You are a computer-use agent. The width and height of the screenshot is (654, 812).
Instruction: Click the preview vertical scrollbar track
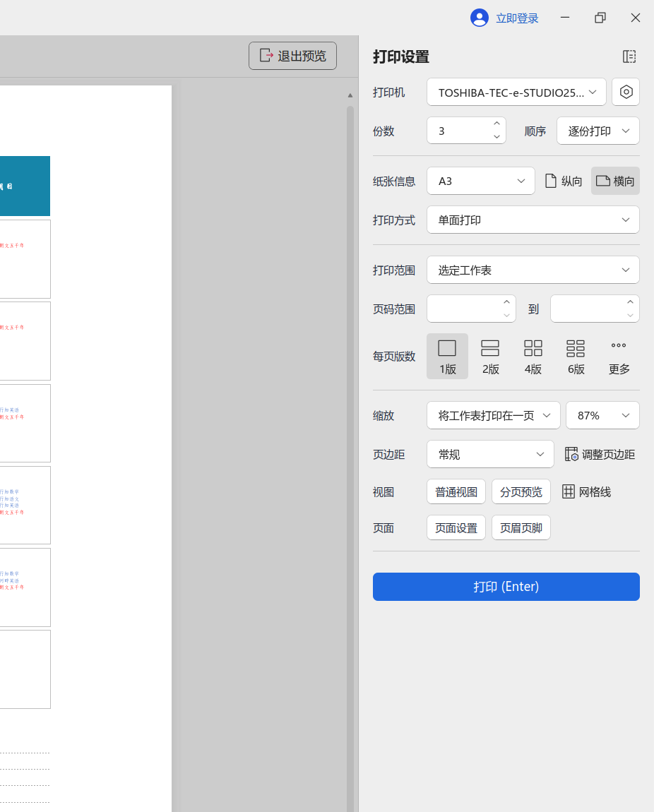tap(350, 459)
